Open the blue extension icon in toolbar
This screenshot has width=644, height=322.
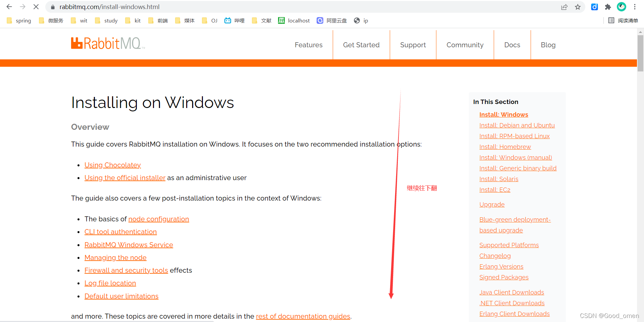(594, 7)
